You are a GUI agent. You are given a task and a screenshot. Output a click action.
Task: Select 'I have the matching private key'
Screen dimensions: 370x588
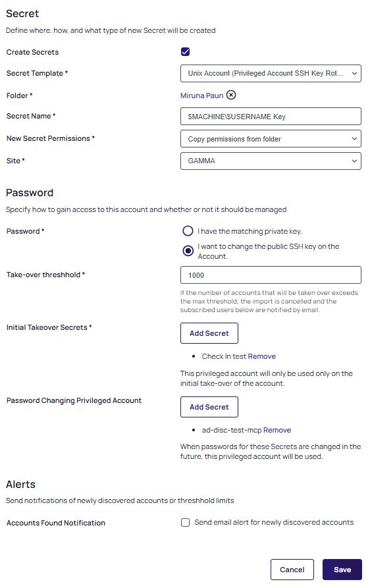click(x=188, y=231)
